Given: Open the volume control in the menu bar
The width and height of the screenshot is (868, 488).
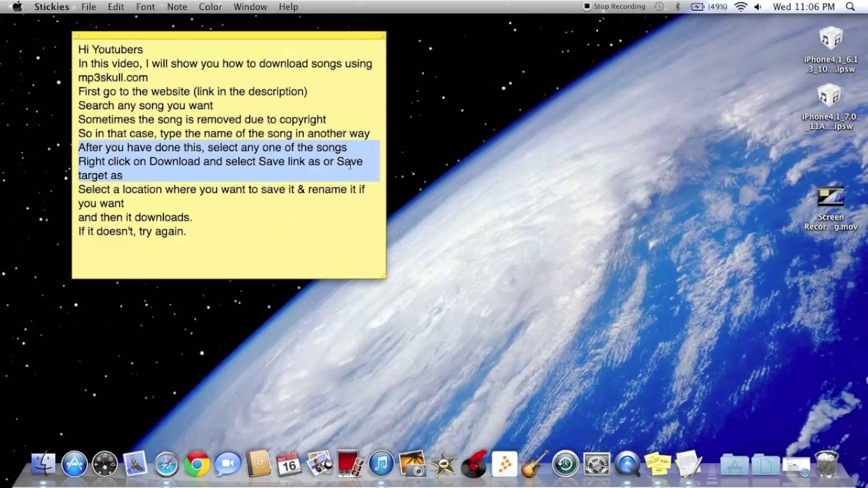Looking at the screenshot, I should tap(758, 7).
